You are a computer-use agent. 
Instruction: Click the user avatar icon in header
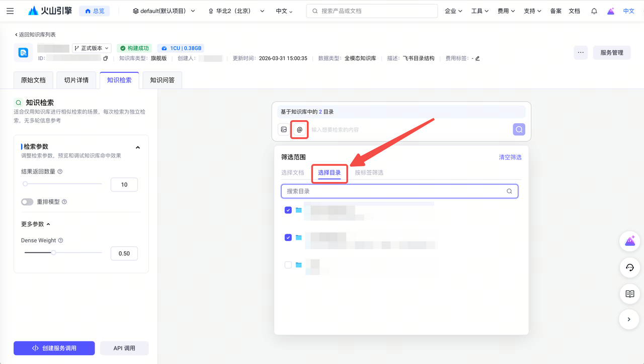pos(611,11)
